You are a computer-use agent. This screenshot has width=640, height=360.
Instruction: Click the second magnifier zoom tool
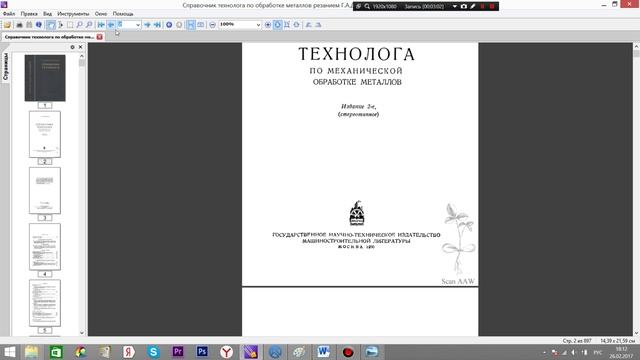coord(89,25)
